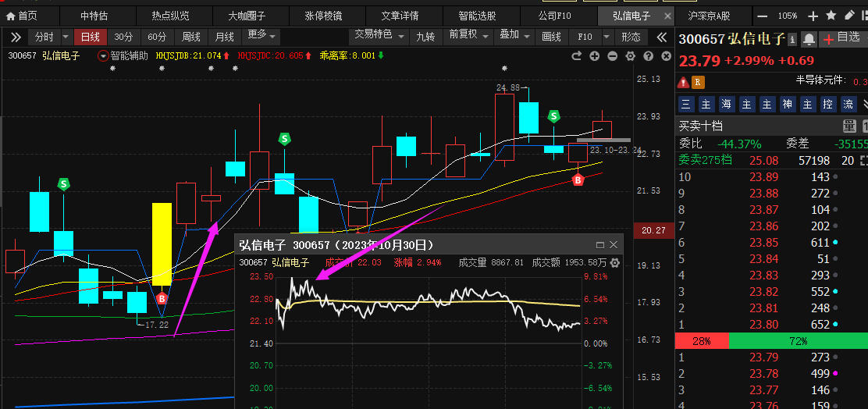Image resolution: width=868 pixels, height=409 pixels.
Task: Click the F10 toolbar button
Action: click(585, 37)
